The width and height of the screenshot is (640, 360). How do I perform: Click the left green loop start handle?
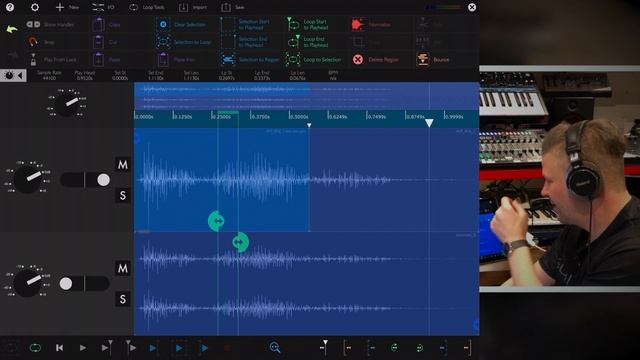click(x=216, y=221)
